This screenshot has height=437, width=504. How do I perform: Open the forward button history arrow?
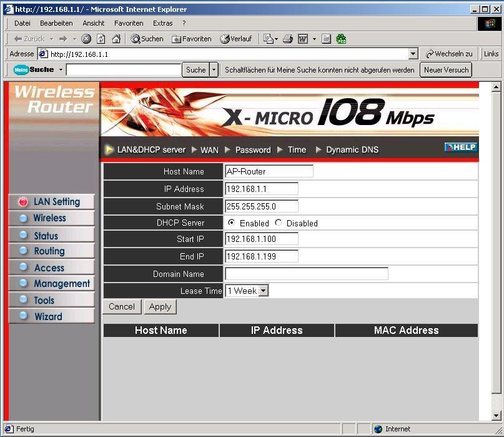pos(74,39)
